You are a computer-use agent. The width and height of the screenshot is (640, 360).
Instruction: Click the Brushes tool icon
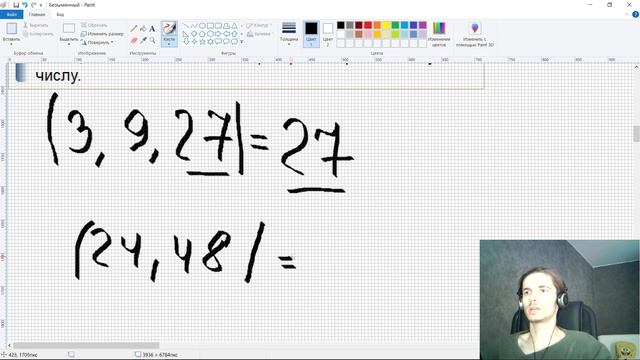(x=169, y=29)
